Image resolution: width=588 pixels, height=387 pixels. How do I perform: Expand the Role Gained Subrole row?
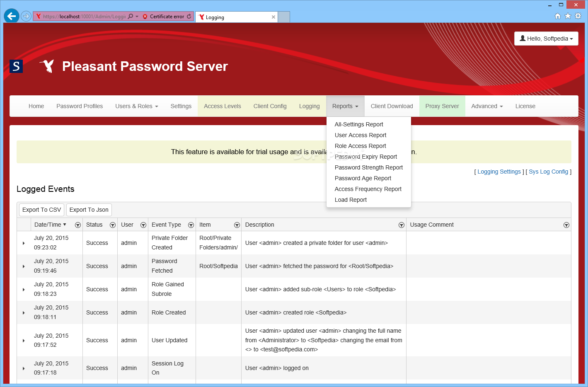(x=24, y=290)
